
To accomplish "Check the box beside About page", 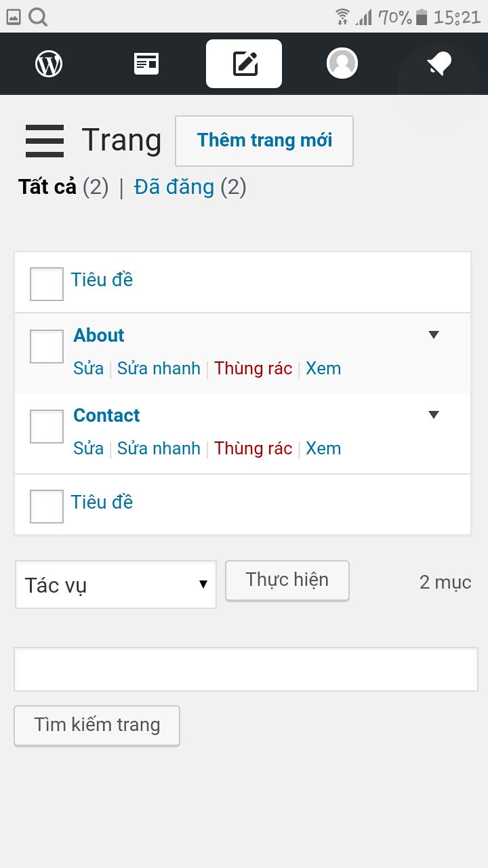I will click(x=47, y=346).
